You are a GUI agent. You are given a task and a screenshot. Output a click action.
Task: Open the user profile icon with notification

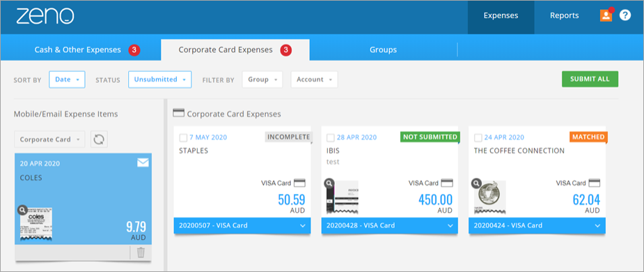coord(606,15)
